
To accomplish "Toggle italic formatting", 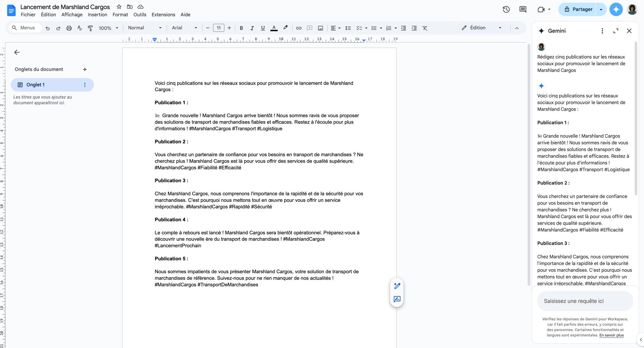I will (252, 28).
